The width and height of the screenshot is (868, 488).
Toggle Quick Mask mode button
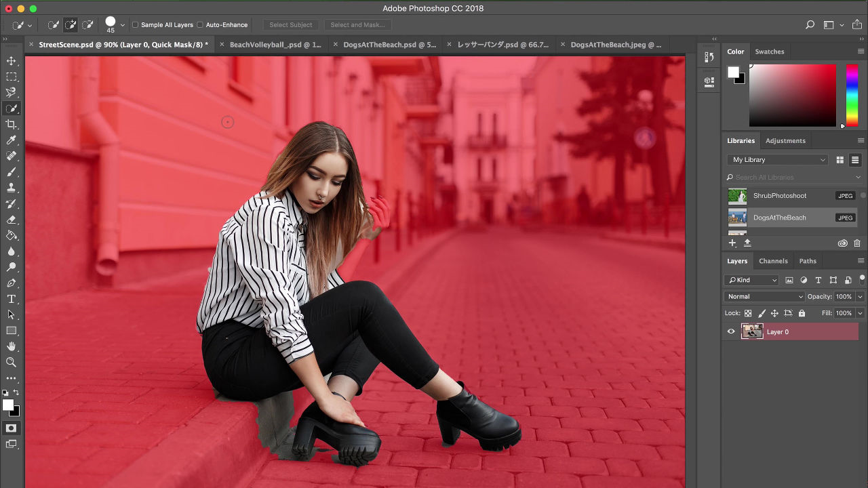click(x=12, y=428)
